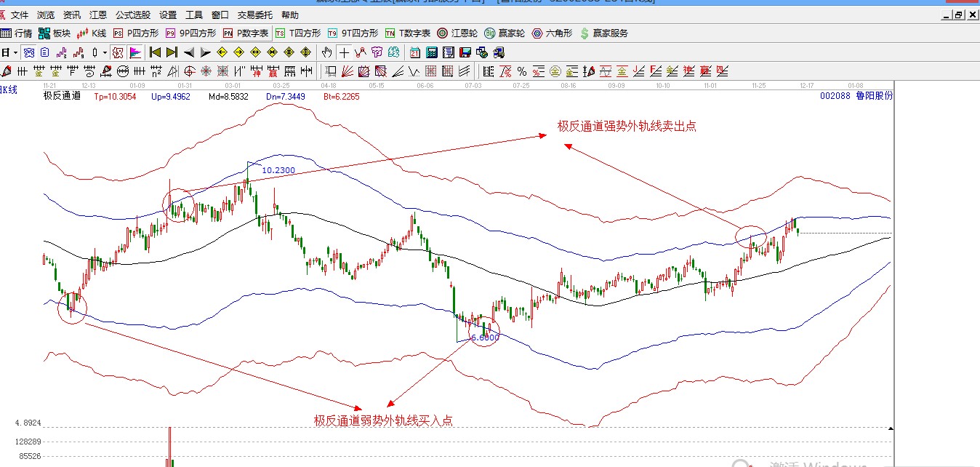This screenshot has width=980, height=467.
Task: Click the percent sign drawing tool
Action: (522, 71)
